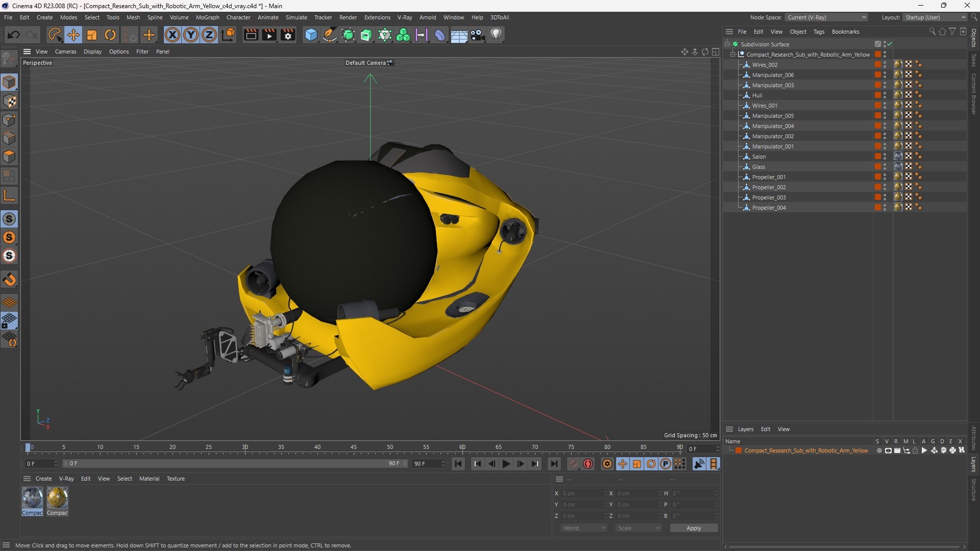Toggle Subdivision Surface enable checkmark
The image size is (980, 551).
890,44
